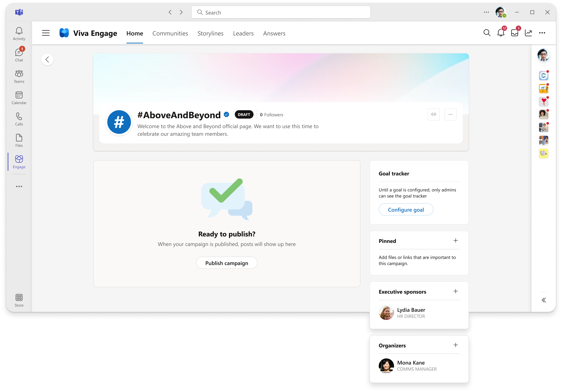
Task: Toggle the campaign draft status
Action: click(243, 114)
